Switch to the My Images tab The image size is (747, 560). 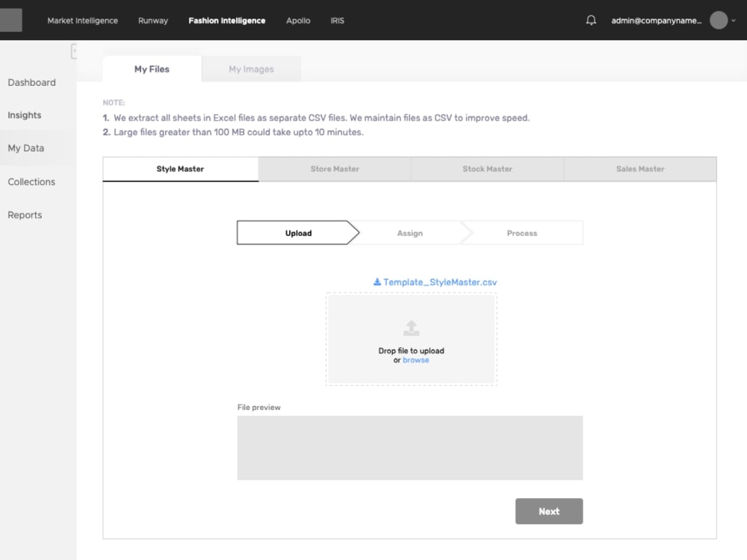251,69
